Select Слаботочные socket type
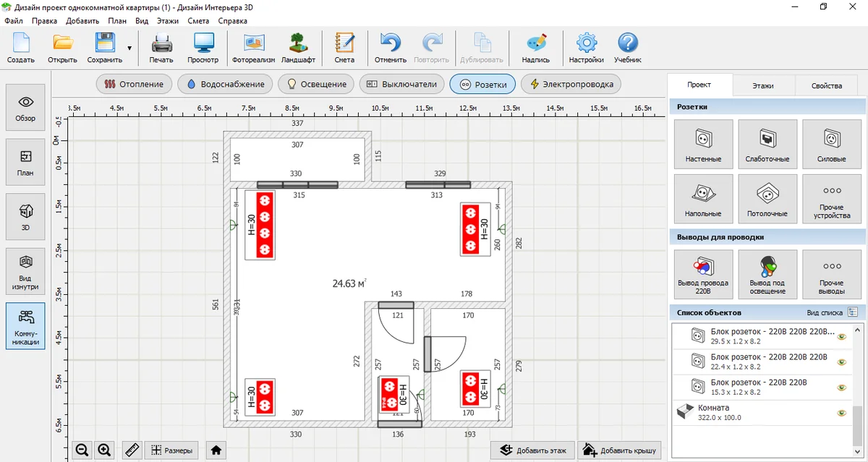The image size is (868, 462). 767,144
